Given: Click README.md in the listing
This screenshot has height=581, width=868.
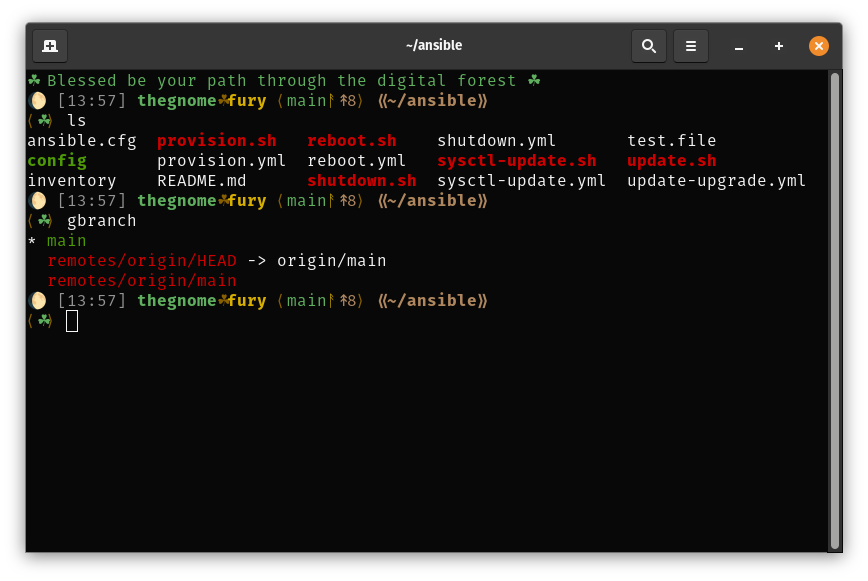Looking at the screenshot, I should pyautogui.click(x=202, y=181).
